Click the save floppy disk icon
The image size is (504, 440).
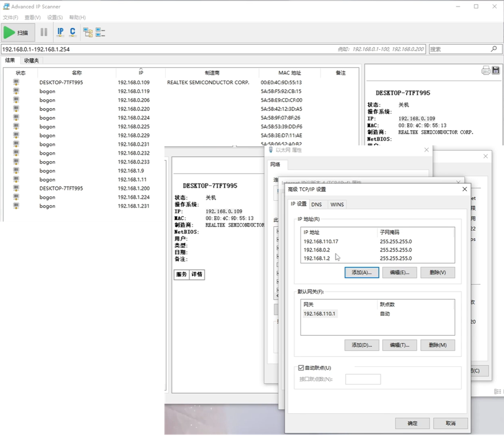coord(495,70)
